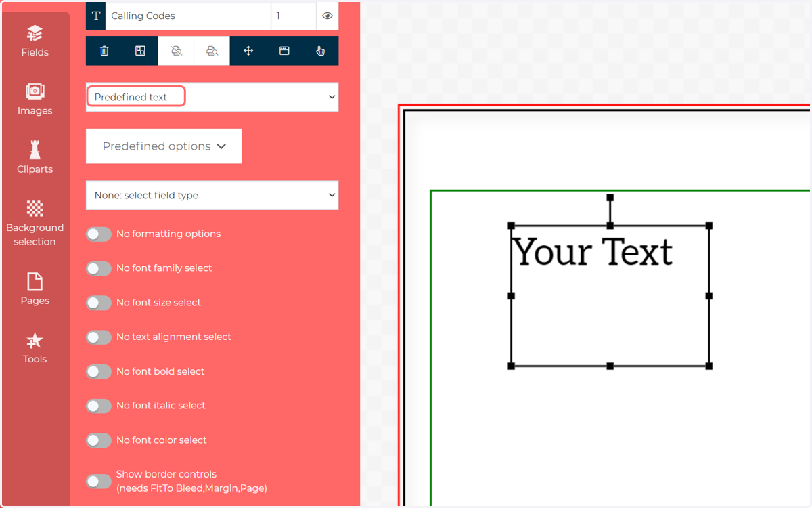The image size is (812, 508).
Task: Click the field order number input showing 1
Action: (x=294, y=16)
